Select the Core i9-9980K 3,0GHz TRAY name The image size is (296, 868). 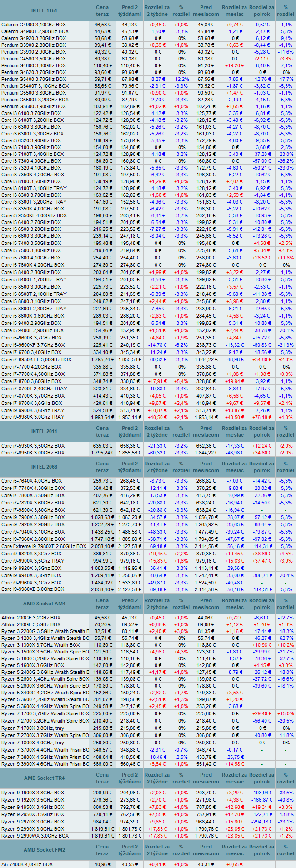(x=33, y=417)
